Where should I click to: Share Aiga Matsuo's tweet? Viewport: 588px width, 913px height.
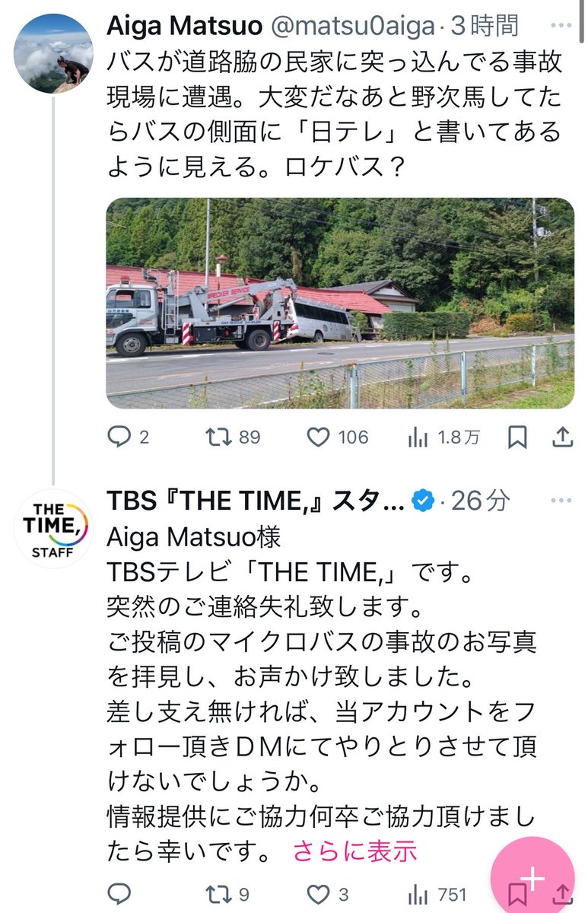point(562,437)
